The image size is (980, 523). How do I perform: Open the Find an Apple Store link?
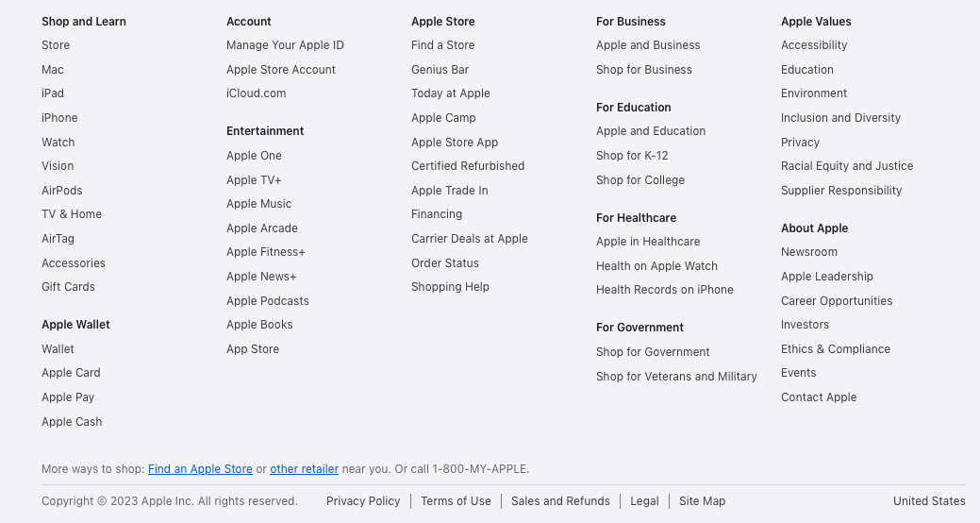(200, 469)
